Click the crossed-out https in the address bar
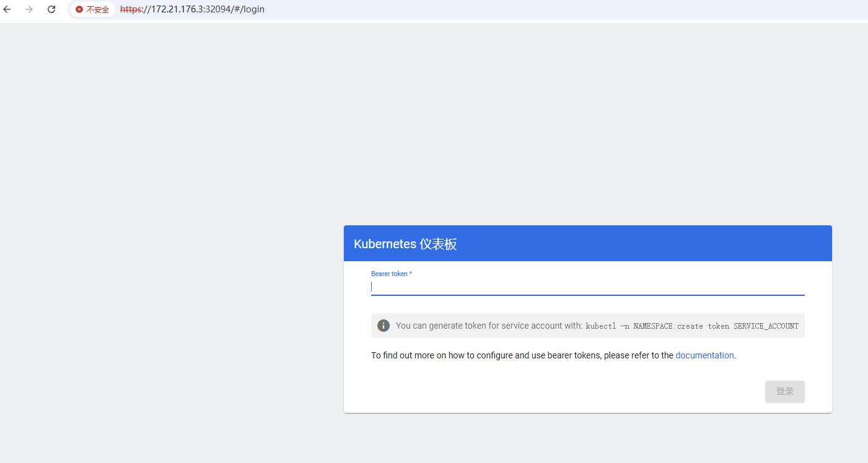This screenshot has height=463, width=868. click(x=131, y=9)
